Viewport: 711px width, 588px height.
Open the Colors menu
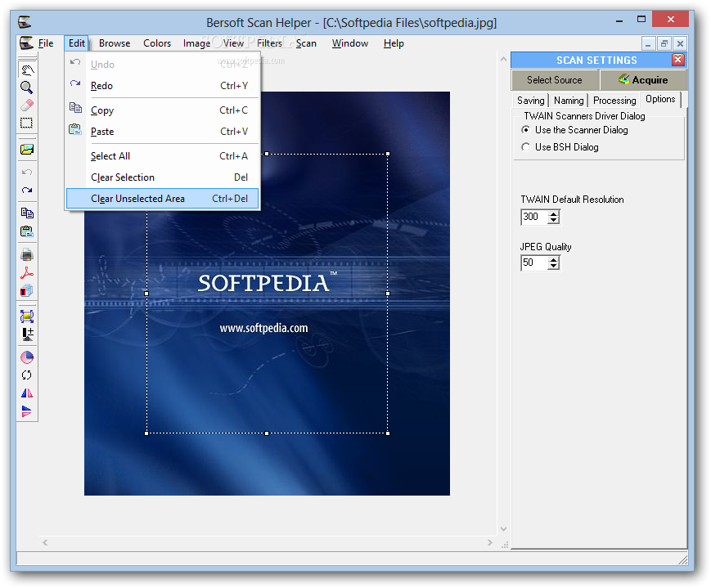pyautogui.click(x=157, y=43)
